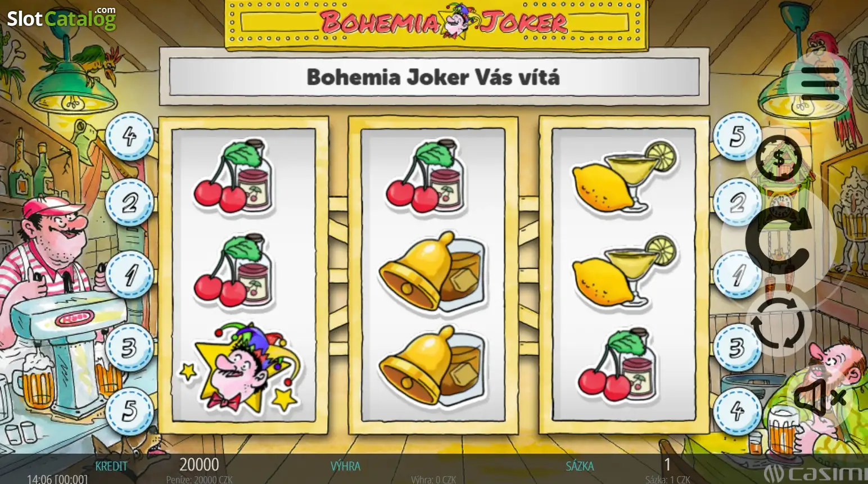This screenshot has width=868, height=484.
Task: Click payline 5 marker at bottom left
Action: tap(130, 411)
